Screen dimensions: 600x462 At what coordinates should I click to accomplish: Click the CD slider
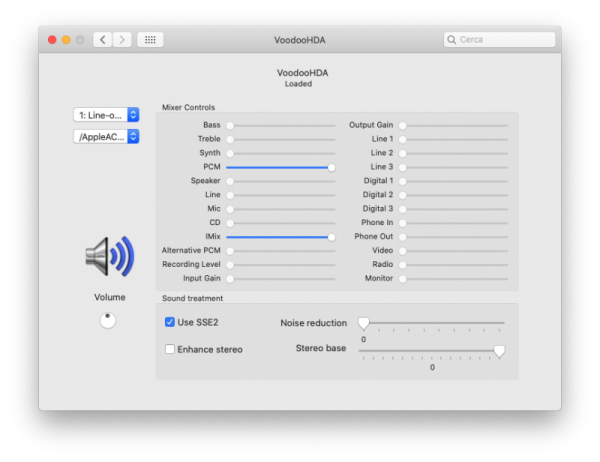click(x=281, y=223)
